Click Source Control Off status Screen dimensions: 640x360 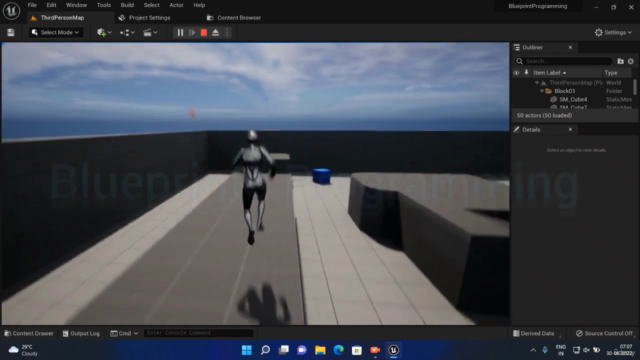[604, 333]
